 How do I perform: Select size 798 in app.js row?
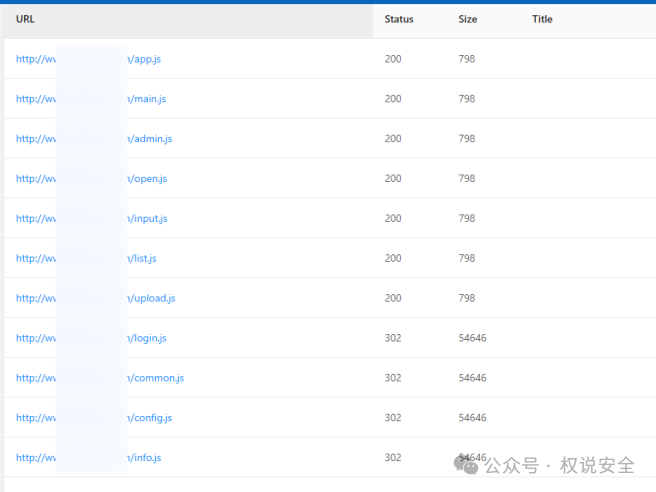[466, 59]
